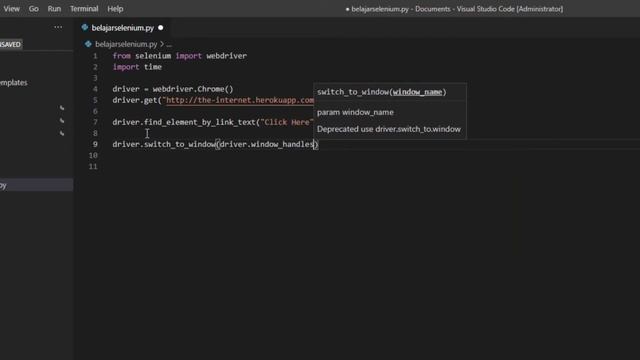Click the third modified-file marker in the sidebar
Image resolution: width=640 pixels, height=360 pixels.
tap(62, 133)
